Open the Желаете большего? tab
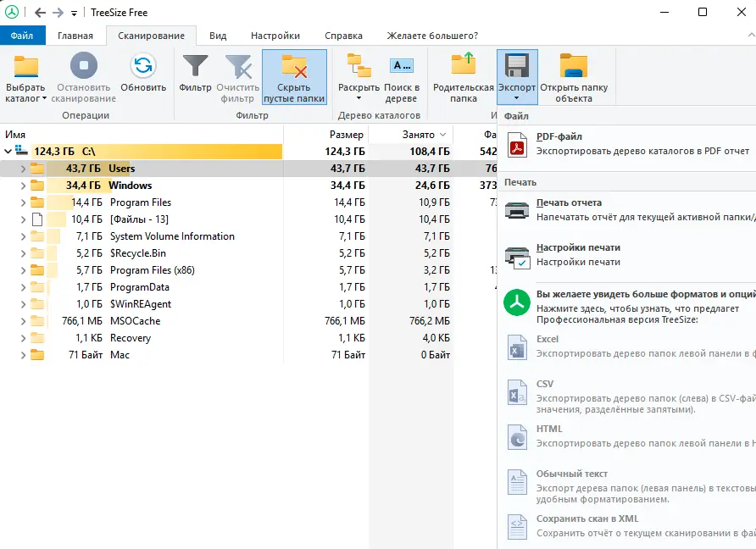Image resolution: width=756 pixels, height=549 pixels. pyautogui.click(x=432, y=36)
